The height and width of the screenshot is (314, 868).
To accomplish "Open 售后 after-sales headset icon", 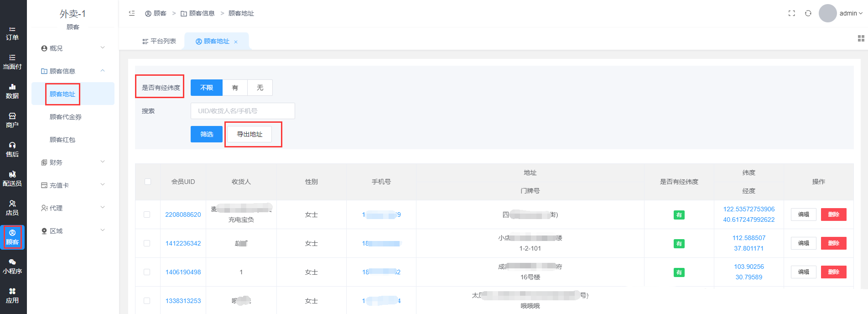I will point(12,150).
